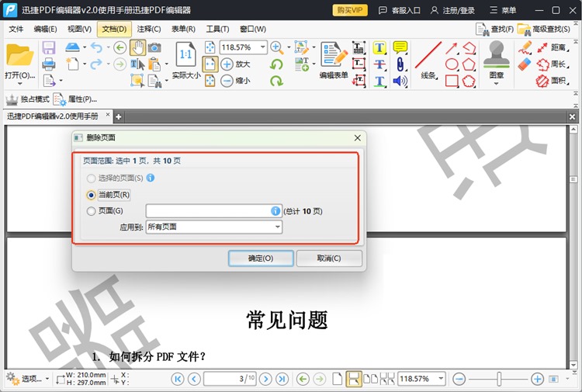Click the magnifier zoom tool
This screenshot has width=582, height=392.
(276, 47)
